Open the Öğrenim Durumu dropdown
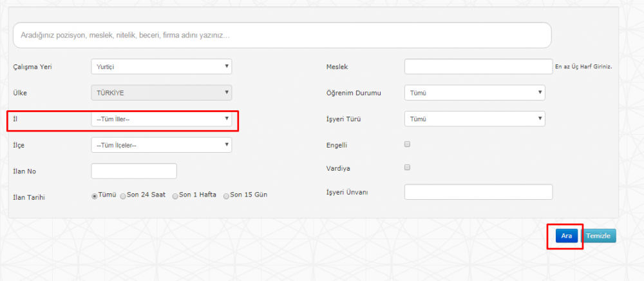 pos(475,93)
